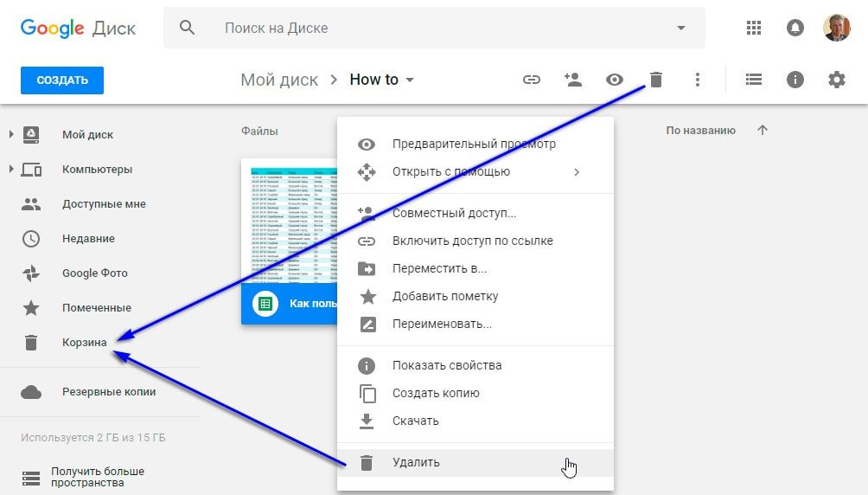Click the get shareable link toolbar icon

[x=532, y=80]
